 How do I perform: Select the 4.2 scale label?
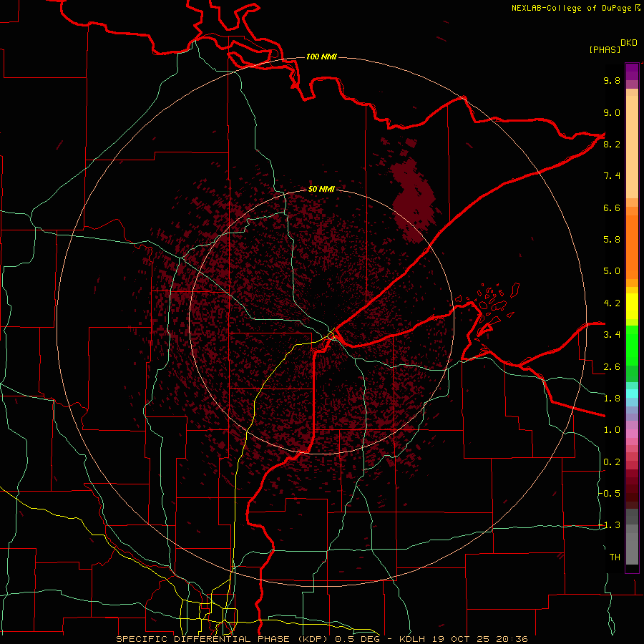coord(612,303)
